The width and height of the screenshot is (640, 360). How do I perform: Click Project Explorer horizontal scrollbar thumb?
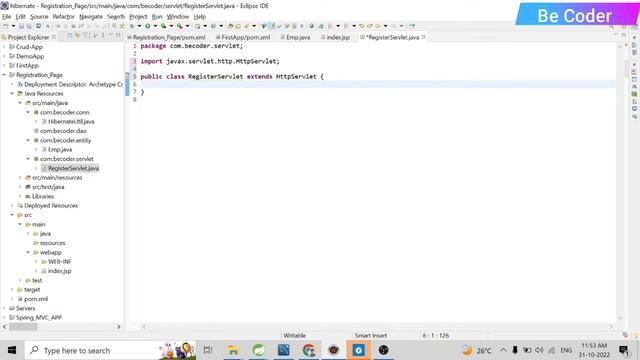(x=23, y=327)
